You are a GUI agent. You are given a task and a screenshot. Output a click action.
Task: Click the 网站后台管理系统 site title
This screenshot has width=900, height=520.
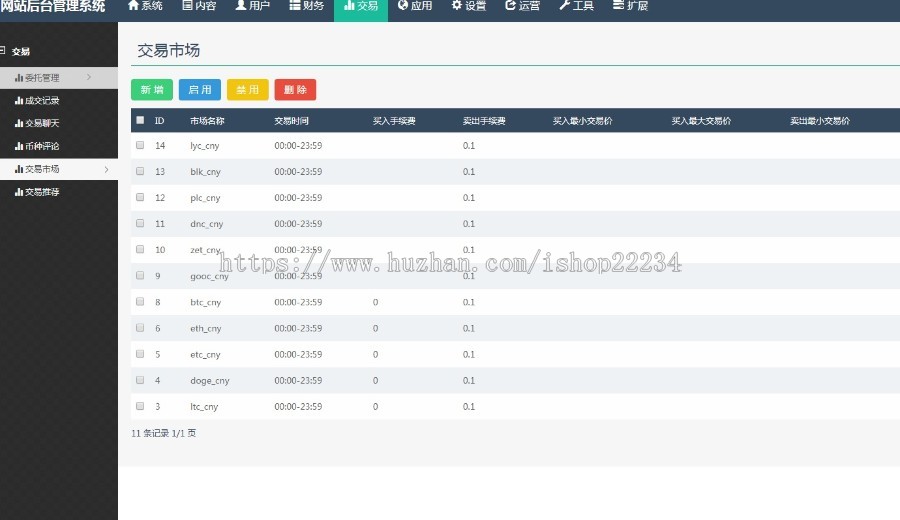tap(53, 6)
